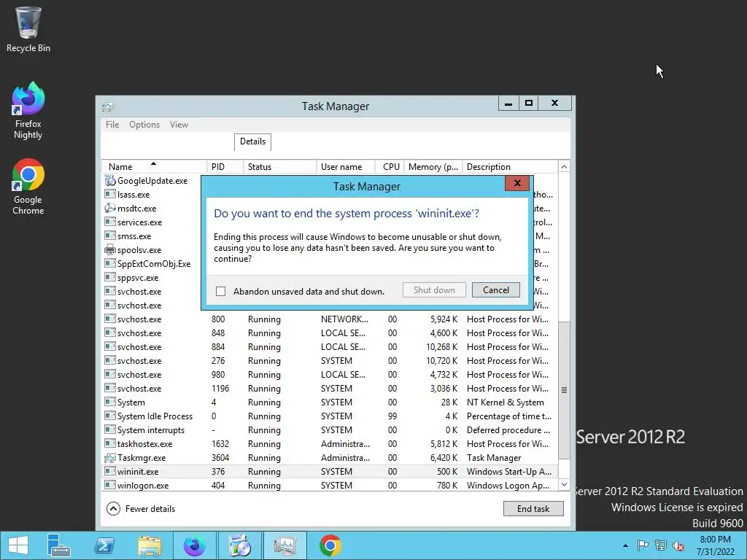
Task: Select the smss.exe process
Action: click(x=134, y=236)
